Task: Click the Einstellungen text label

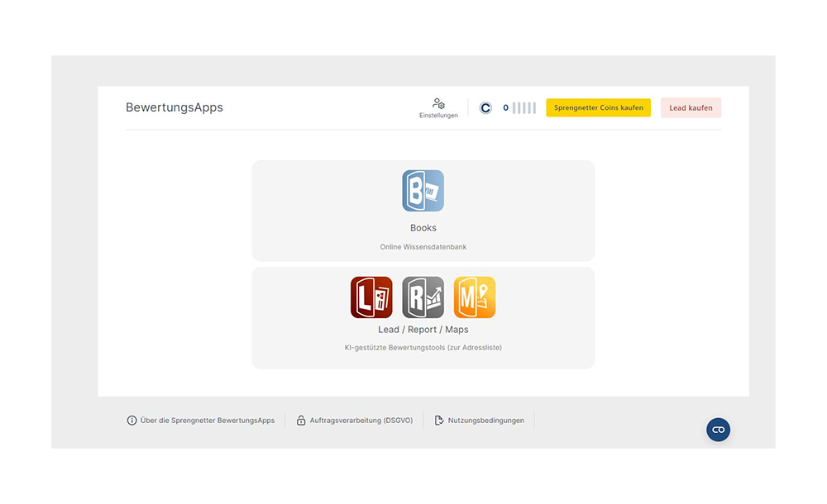Action: click(x=438, y=116)
